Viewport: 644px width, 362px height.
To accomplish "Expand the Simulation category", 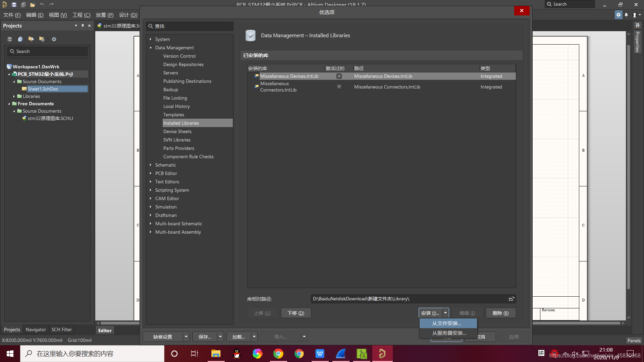I will (150, 207).
